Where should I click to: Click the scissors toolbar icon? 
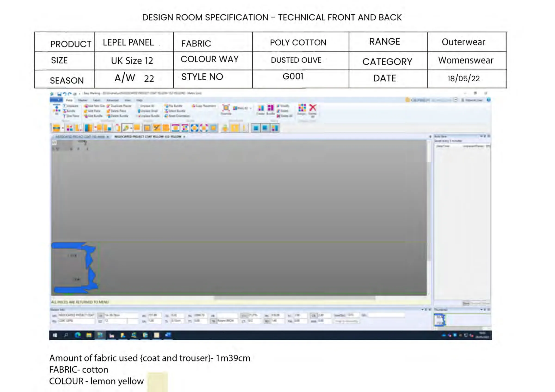(x=157, y=128)
